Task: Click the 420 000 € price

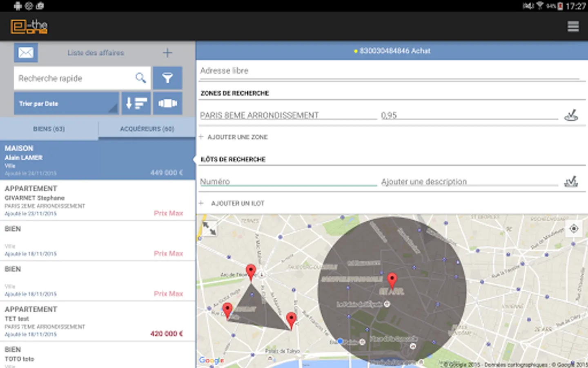Action: pyautogui.click(x=167, y=334)
